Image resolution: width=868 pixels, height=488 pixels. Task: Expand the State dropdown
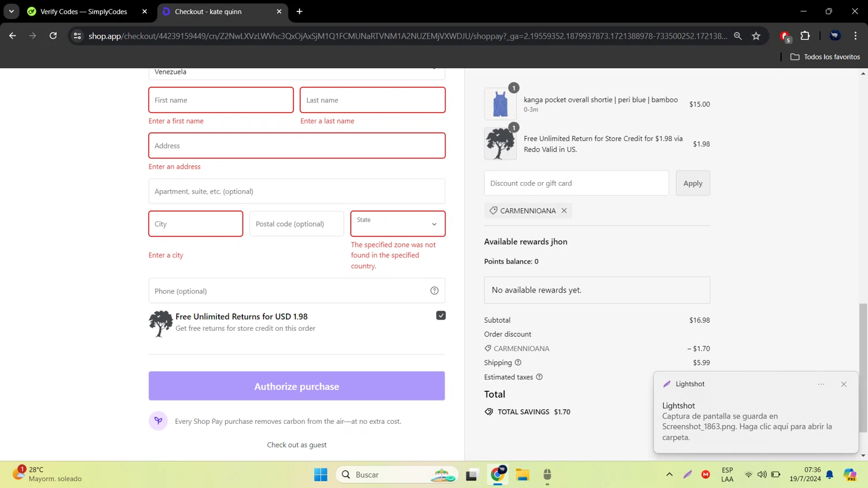[398, 224]
